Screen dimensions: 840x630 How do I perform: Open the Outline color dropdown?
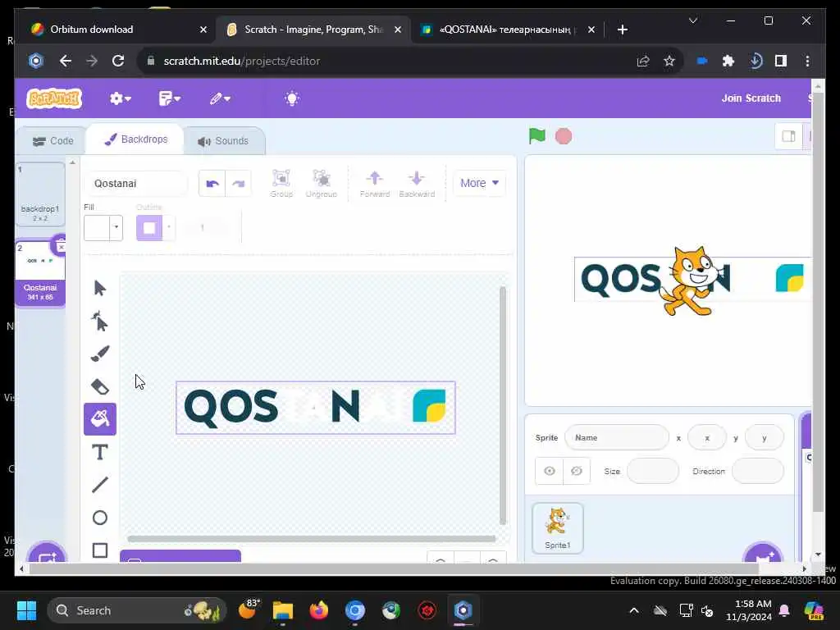click(169, 227)
